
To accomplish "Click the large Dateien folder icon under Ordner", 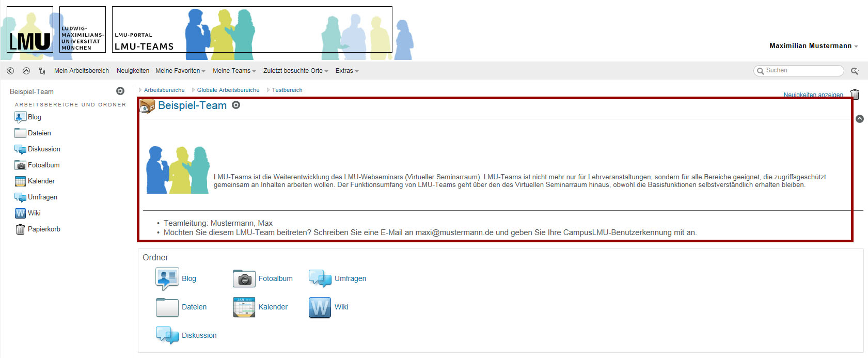I will 167,307.
